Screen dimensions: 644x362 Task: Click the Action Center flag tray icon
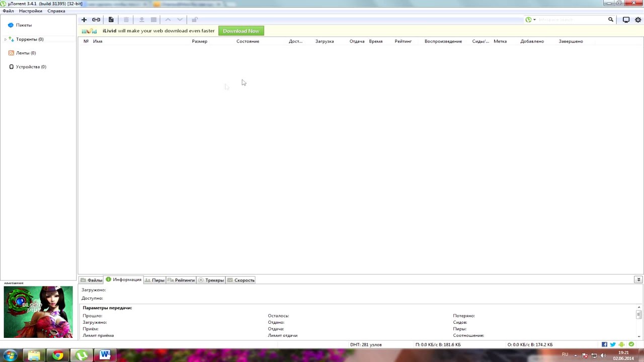[585, 355]
